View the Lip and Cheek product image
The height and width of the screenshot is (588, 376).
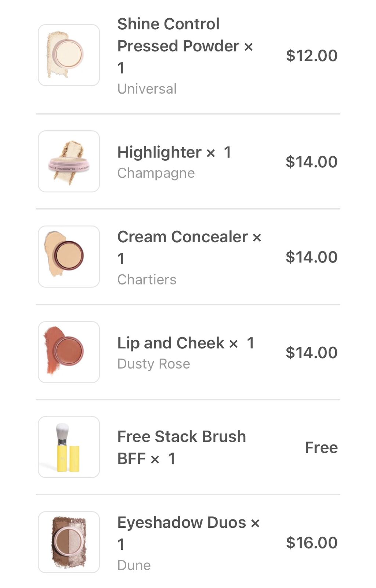pos(69,352)
